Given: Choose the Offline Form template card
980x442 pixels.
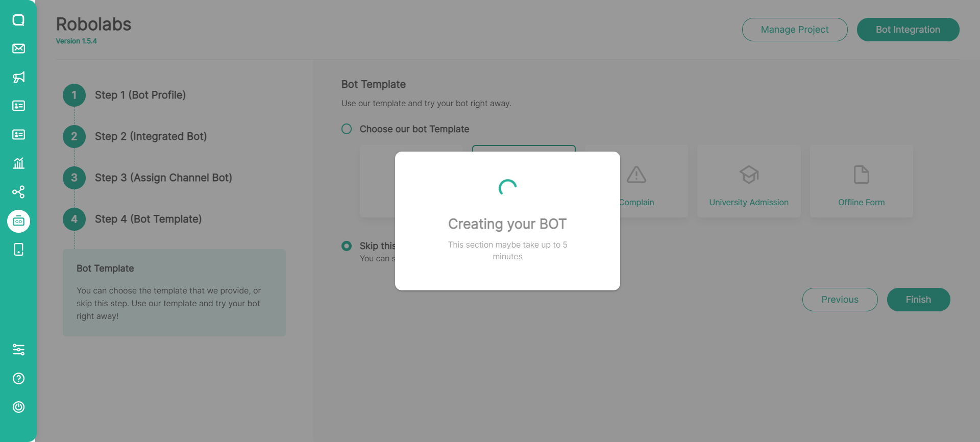Looking at the screenshot, I should [x=861, y=182].
